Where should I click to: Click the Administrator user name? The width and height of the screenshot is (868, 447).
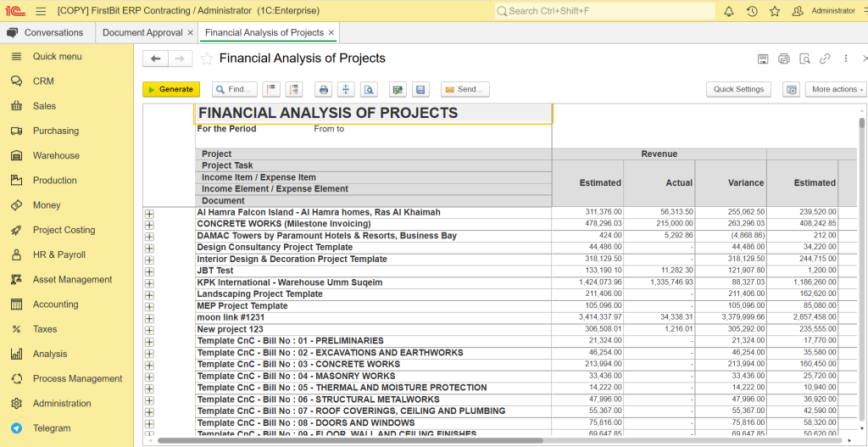click(833, 11)
